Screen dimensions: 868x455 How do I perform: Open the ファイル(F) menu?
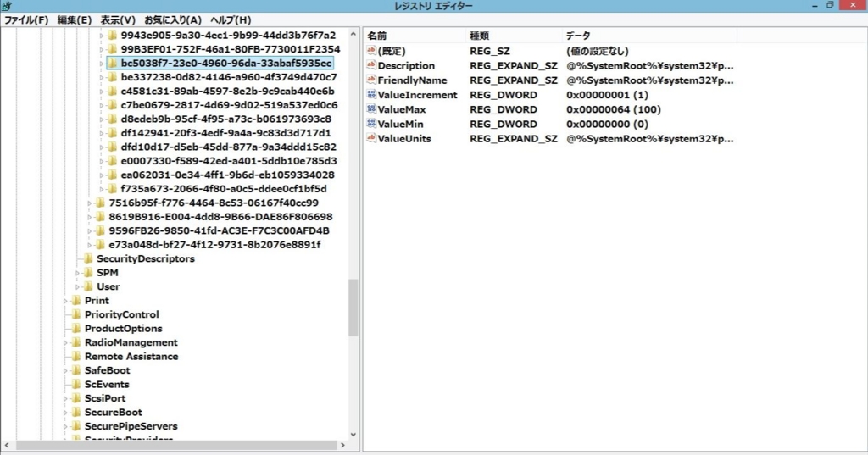[26, 20]
